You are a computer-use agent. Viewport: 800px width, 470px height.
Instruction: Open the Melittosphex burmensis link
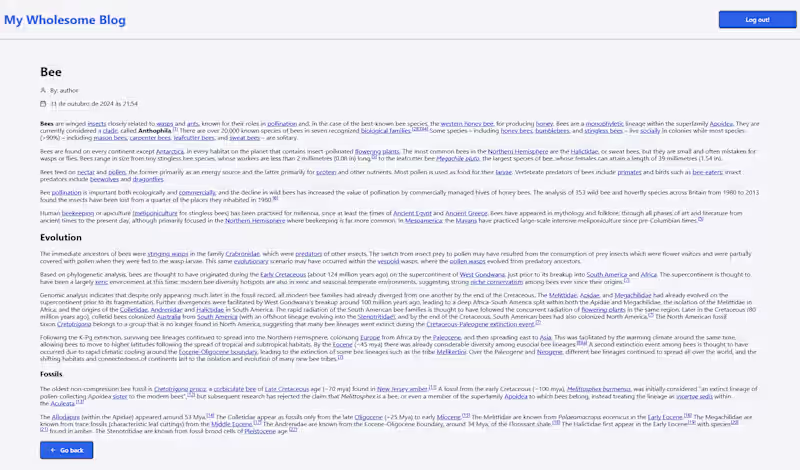point(598,389)
